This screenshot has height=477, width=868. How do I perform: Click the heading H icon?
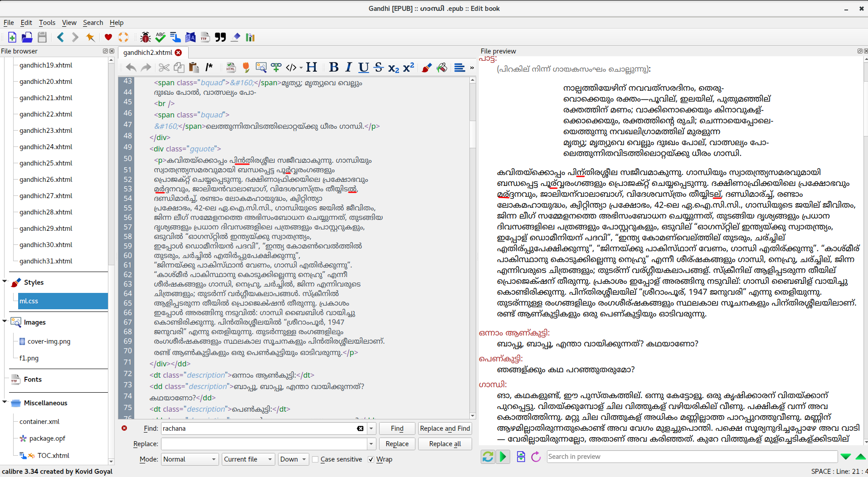click(312, 68)
